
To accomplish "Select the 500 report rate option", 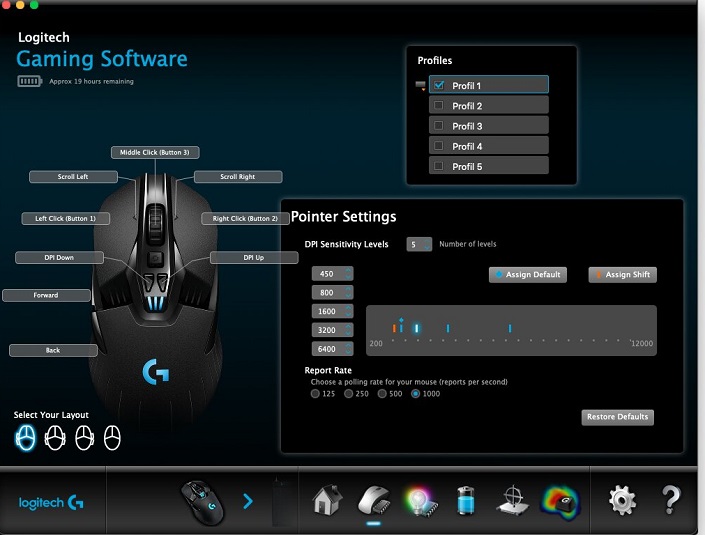I will coord(382,394).
